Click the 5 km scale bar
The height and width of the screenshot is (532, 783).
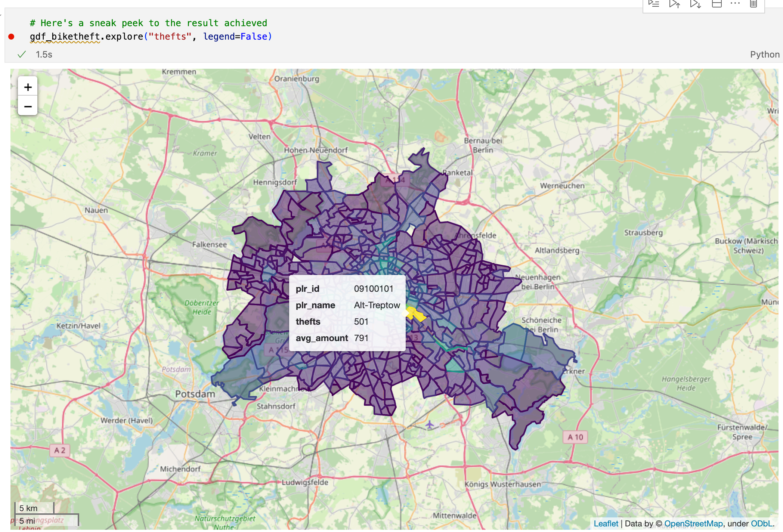point(34,508)
